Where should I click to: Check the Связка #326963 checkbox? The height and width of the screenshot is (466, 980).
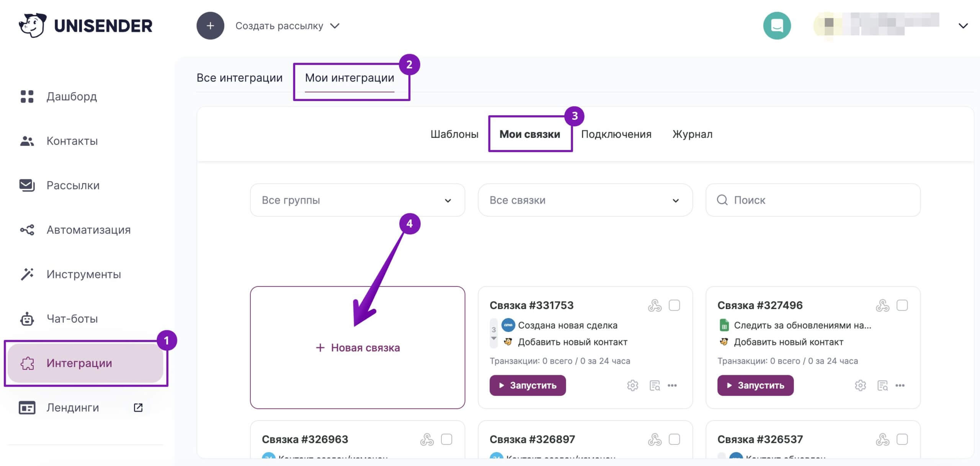tap(446, 439)
